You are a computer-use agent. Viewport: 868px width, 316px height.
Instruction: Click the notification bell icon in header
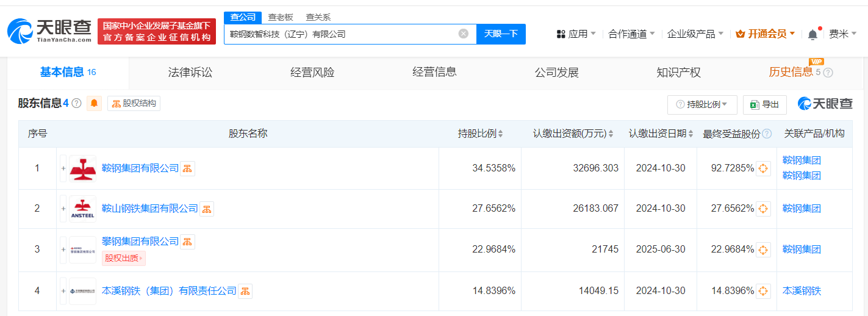point(812,35)
